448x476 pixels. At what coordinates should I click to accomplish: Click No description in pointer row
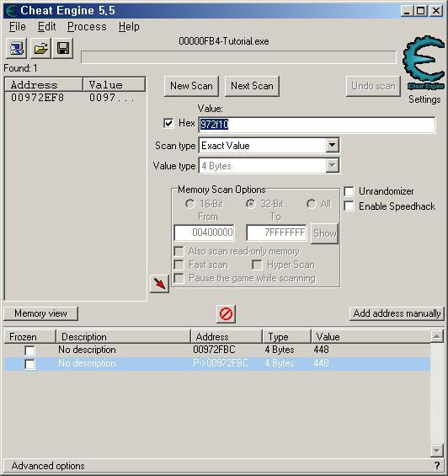[87, 363]
